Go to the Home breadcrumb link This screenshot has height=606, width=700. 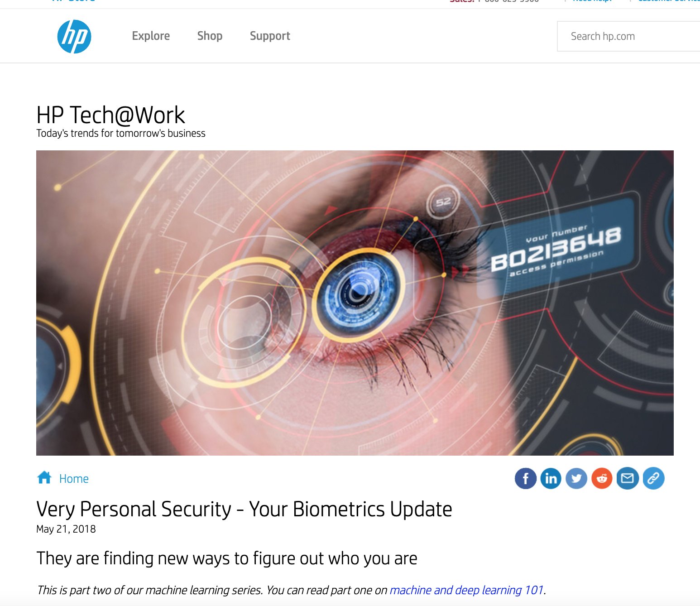pyautogui.click(x=74, y=479)
